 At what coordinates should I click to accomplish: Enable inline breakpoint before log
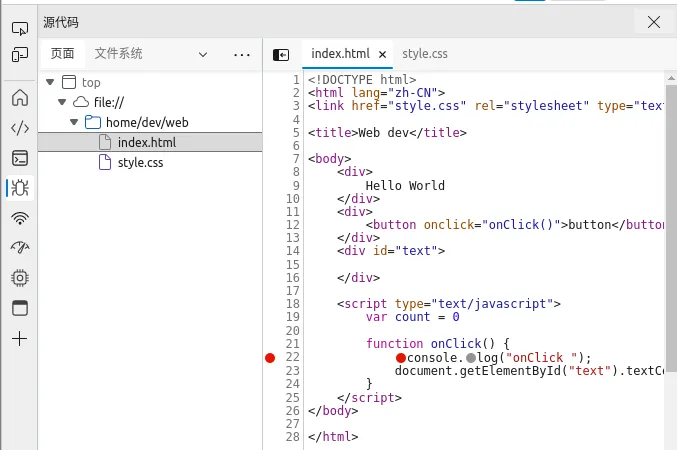471,358
